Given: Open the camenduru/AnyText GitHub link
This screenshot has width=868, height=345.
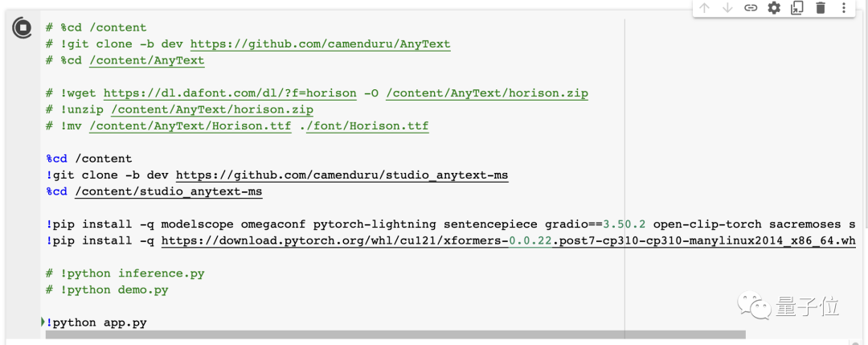Looking at the screenshot, I should [320, 44].
